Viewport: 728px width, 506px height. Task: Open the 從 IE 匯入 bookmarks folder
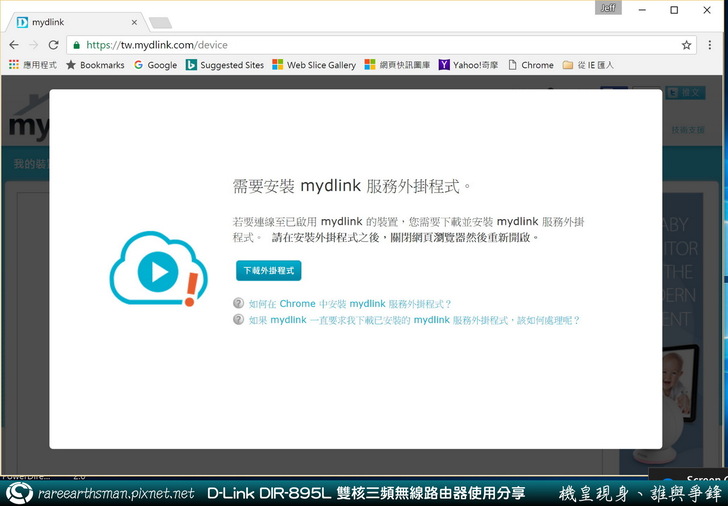tap(588, 65)
